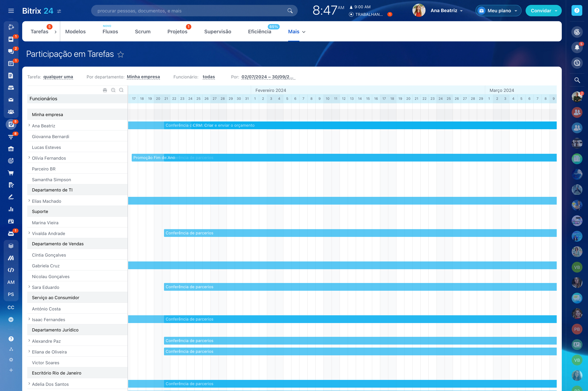This screenshot has width=588, height=391.
Task: Switch to the Scrum tab
Action: 143,32
